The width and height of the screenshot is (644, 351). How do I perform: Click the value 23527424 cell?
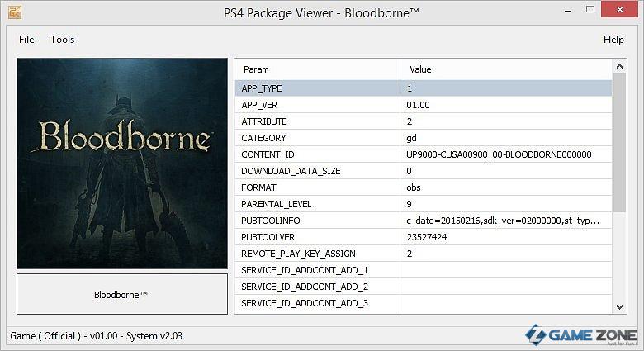506,237
